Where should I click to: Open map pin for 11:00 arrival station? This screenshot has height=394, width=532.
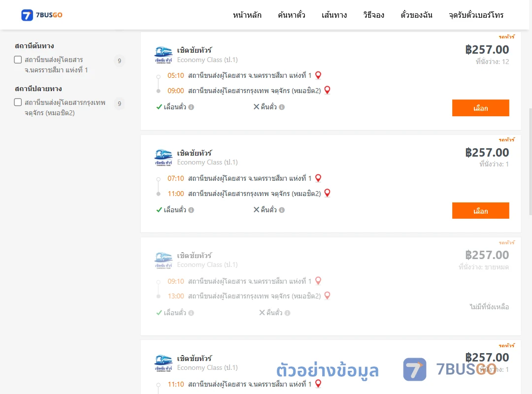click(x=328, y=193)
